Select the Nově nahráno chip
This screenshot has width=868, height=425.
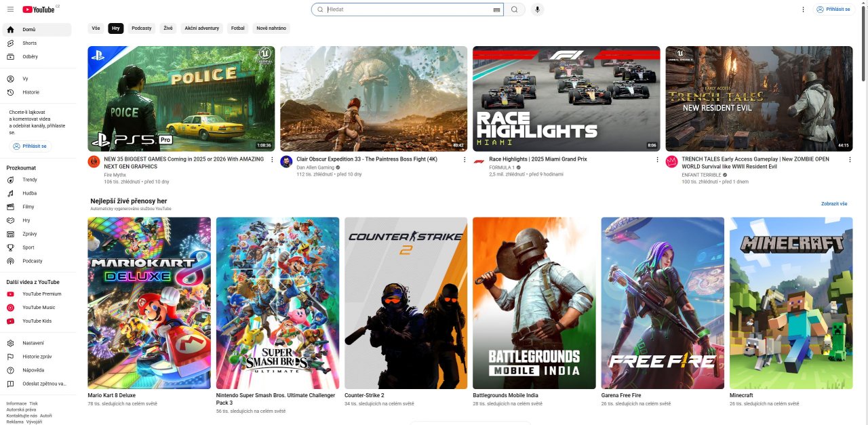(x=271, y=28)
